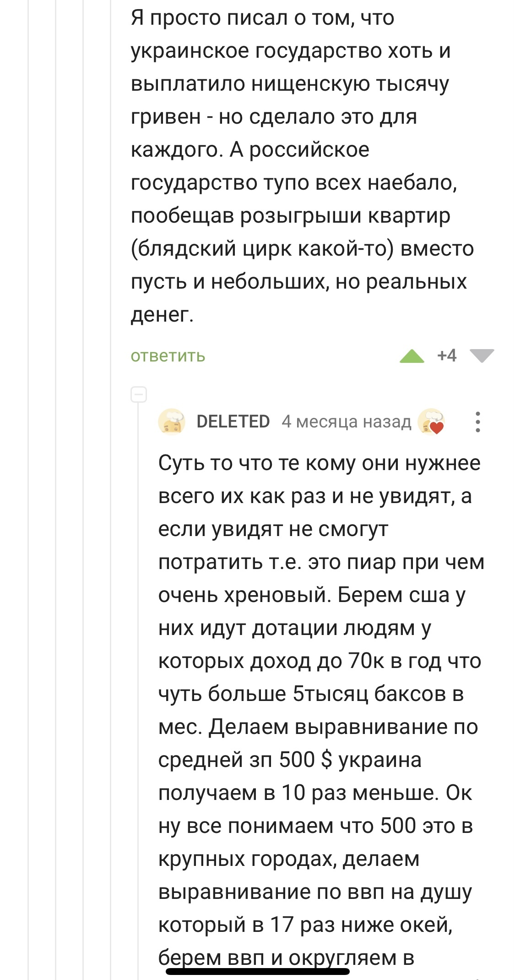Viewport: 515px width, 980px height.
Task: Tap the «4 месяца назад» timestamp
Action: (x=346, y=422)
